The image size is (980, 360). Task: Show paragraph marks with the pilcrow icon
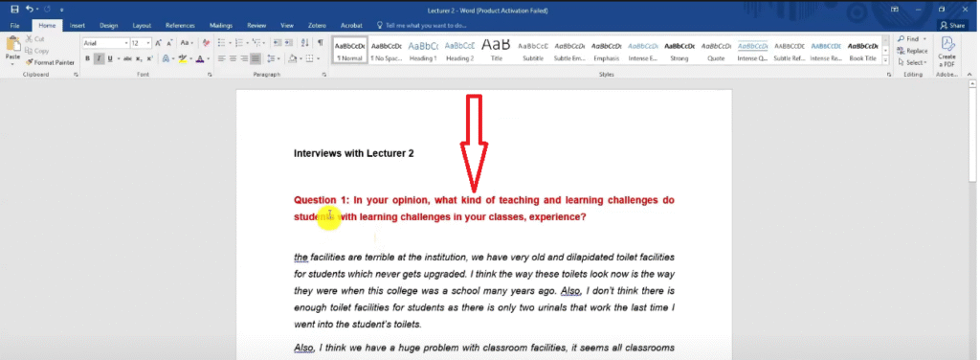click(320, 43)
